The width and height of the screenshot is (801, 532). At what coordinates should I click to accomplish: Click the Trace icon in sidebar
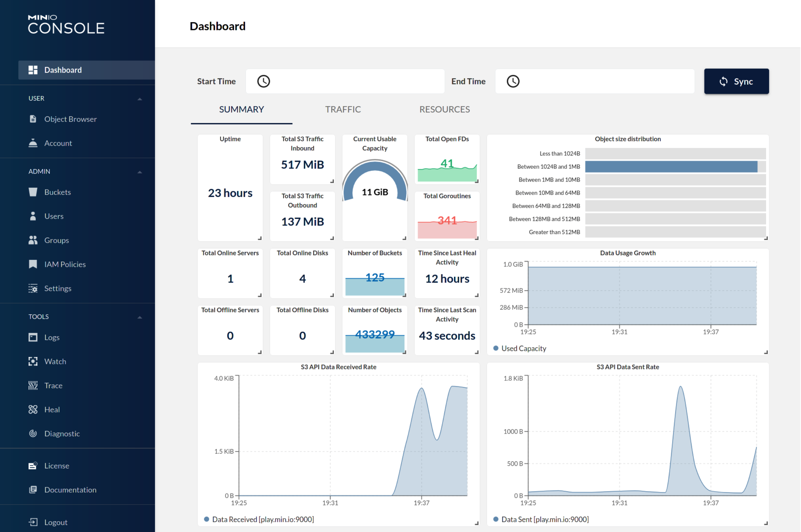click(x=33, y=386)
